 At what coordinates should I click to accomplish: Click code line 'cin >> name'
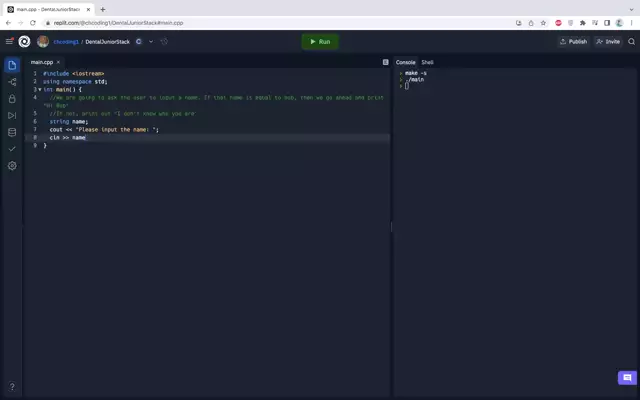tap(67, 138)
